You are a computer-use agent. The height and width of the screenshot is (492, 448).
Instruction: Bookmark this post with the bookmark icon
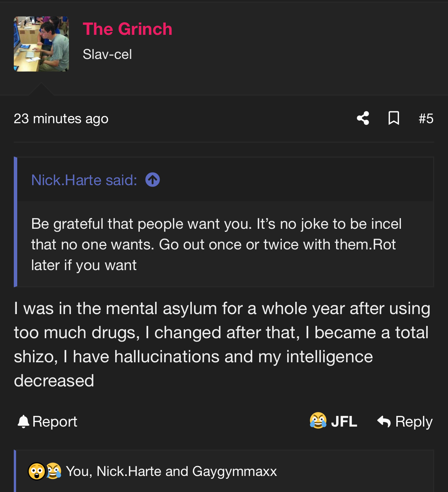[394, 118]
